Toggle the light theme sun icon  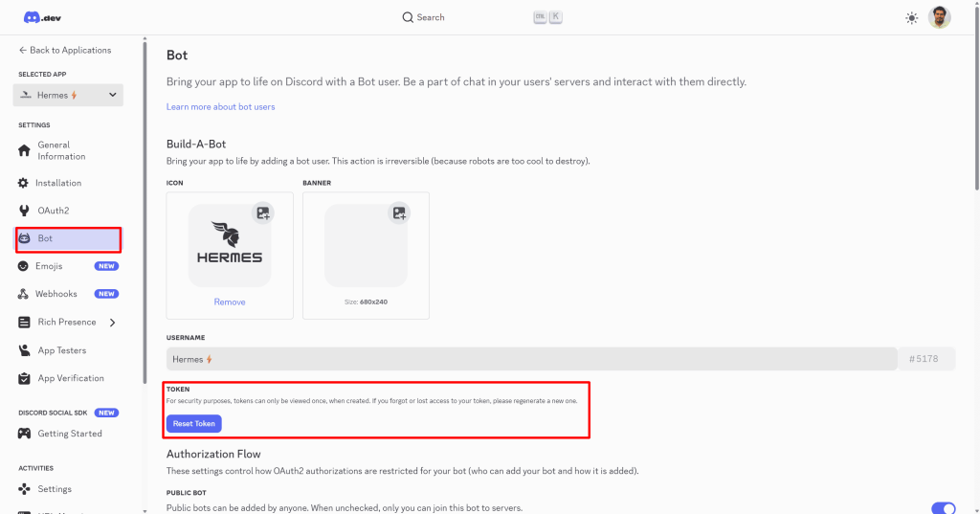911,17
